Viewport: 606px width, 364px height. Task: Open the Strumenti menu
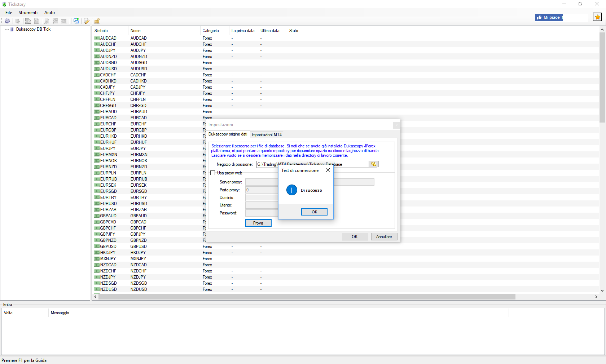pyautogui.click(x=28, y=13)
